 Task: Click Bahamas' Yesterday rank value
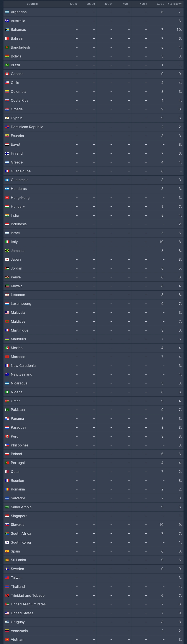(179, 29)
